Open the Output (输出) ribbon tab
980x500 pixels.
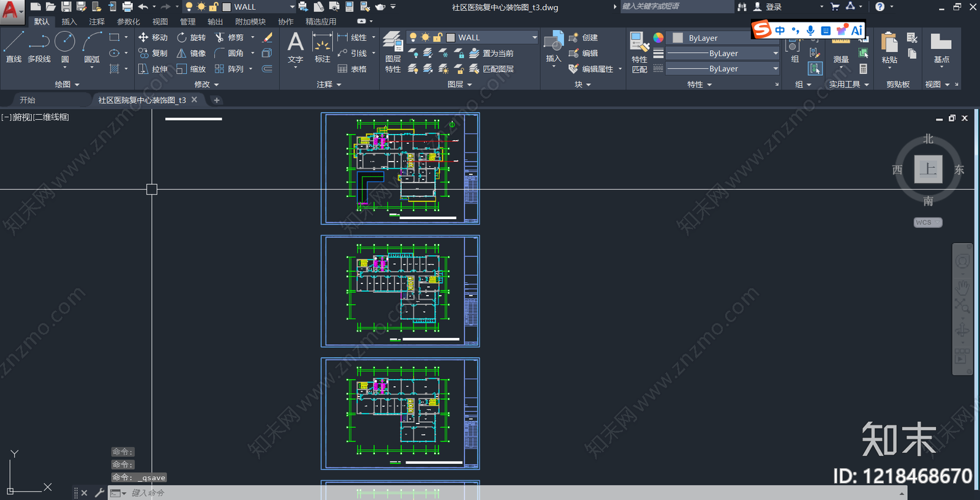pos(215,21)
